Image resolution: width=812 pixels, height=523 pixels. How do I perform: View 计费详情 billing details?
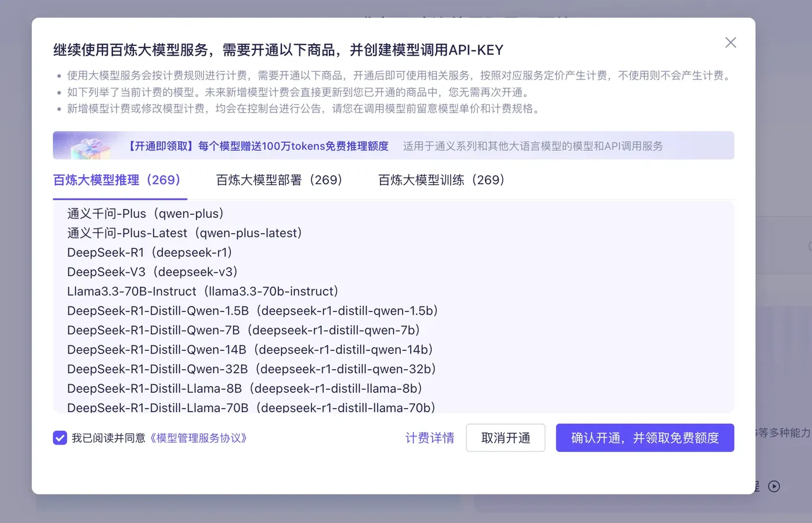pos(430,438)
